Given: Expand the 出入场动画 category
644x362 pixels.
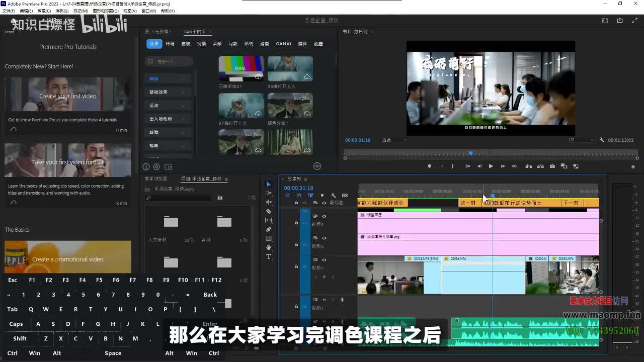Looking at the screenshot, I should click(x=168, y=119).
